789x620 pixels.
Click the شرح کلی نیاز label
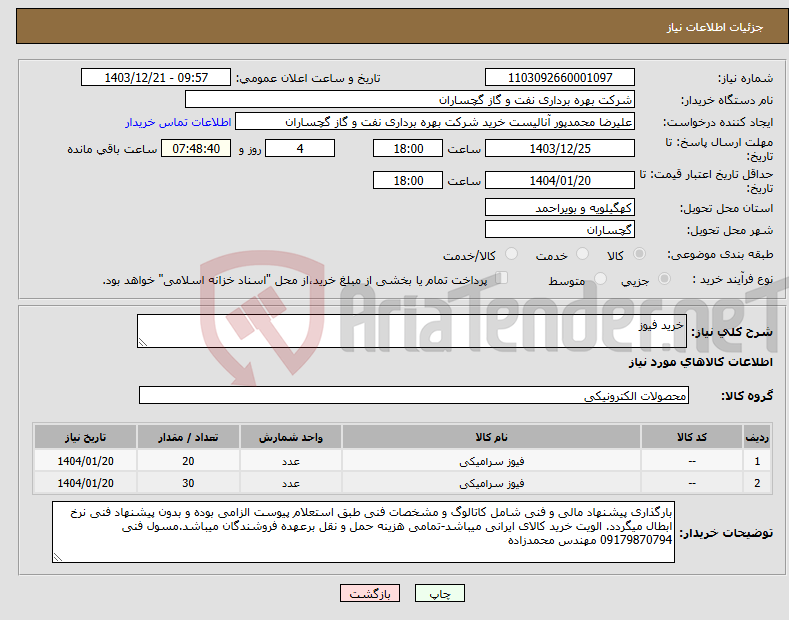tap(732, 332)
